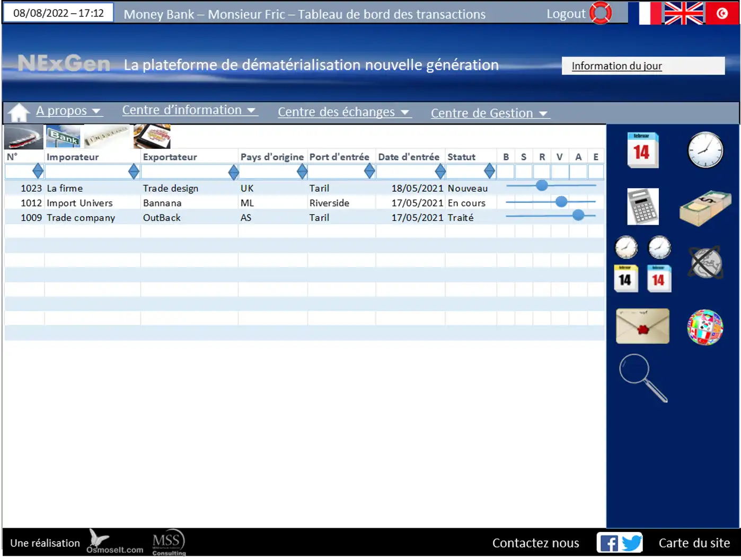741x560 pixels.
Task: Switch language with the UK flag
Action: [x=683, y=13]
